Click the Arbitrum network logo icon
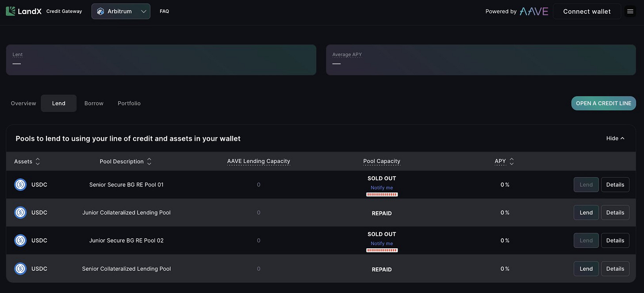This screenshot has height=293, width=644. pyautogui.click(x=100, y=12)
